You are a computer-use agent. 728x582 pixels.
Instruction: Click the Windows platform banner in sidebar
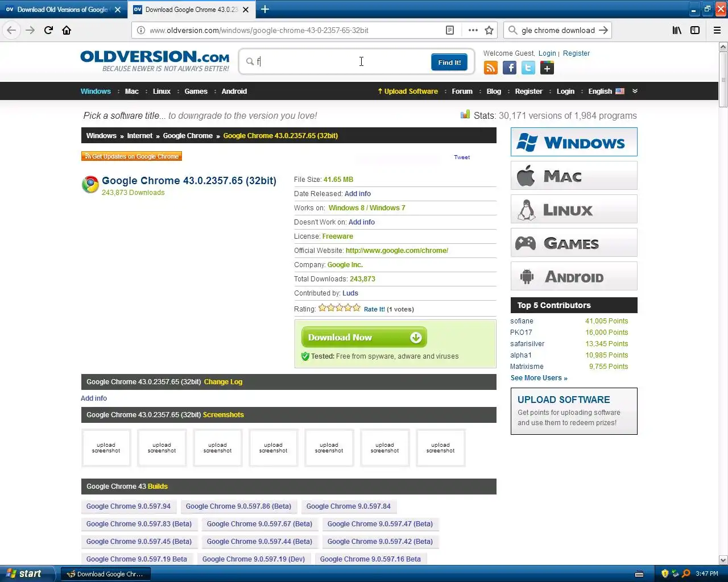(x=574, y=142)
